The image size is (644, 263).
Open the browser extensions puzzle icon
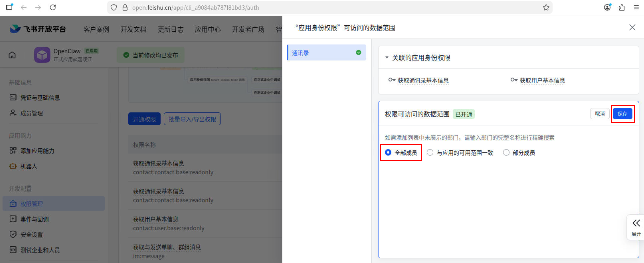pyautogui.click(x=622, y=7)
